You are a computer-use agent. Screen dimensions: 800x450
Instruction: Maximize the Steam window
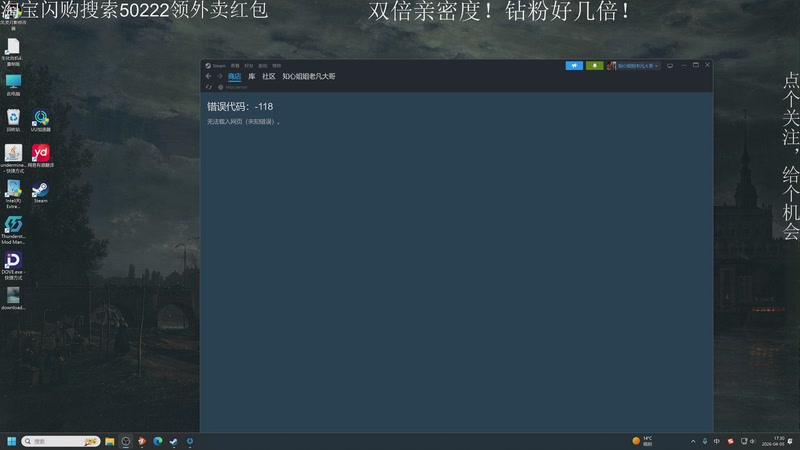695,65
